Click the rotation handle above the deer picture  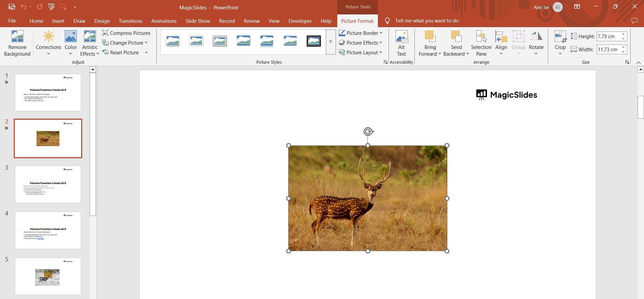click(368, 131)
